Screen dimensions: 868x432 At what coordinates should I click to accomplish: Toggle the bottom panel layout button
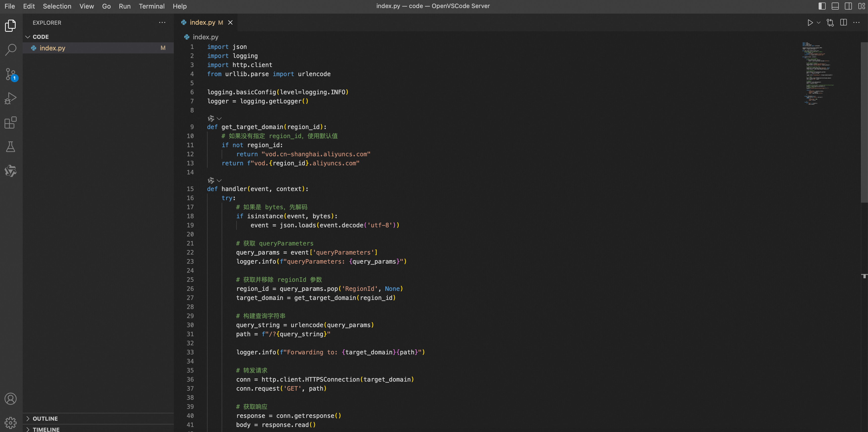(x=835, y=6)
